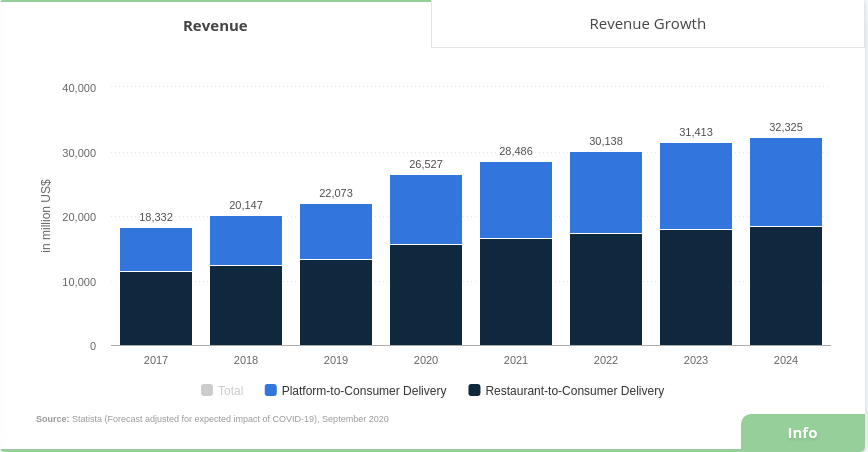Screen dimensions: 868x452
Task: Select the 2024 dark navy bar segment
Action: click(786, 286)
